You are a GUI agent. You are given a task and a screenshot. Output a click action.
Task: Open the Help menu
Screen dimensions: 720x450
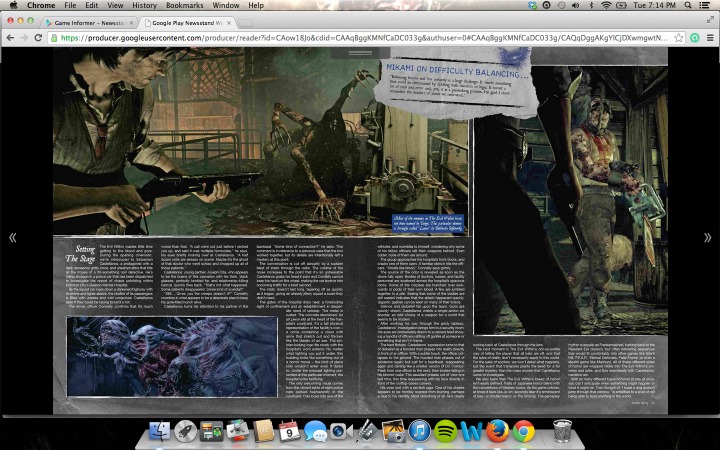point(256,5)
